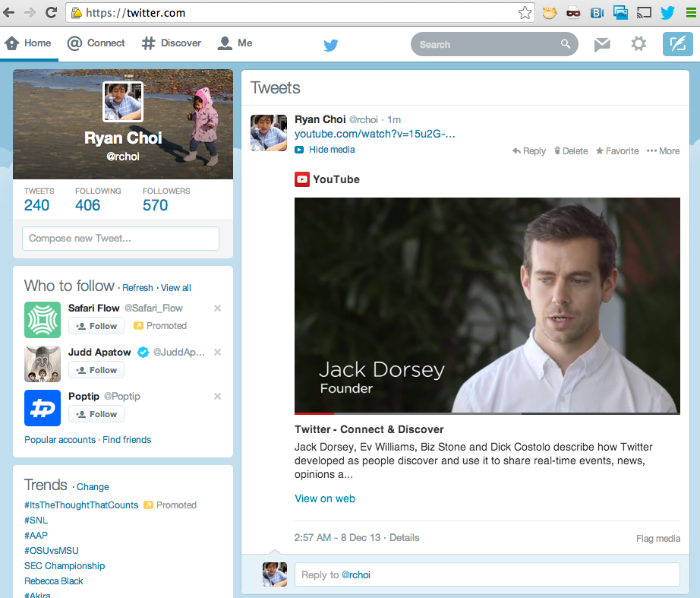Click the Compose new Tweet box
The image size is (700, 598).
click(x=121, y=239)
